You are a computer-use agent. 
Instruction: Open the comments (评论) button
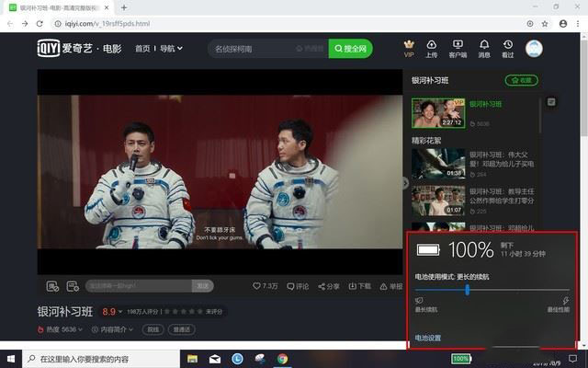(298, 286)
